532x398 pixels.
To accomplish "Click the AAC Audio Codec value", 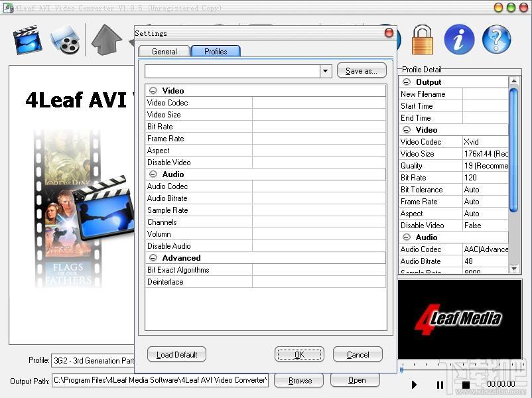I will [486, 249].
